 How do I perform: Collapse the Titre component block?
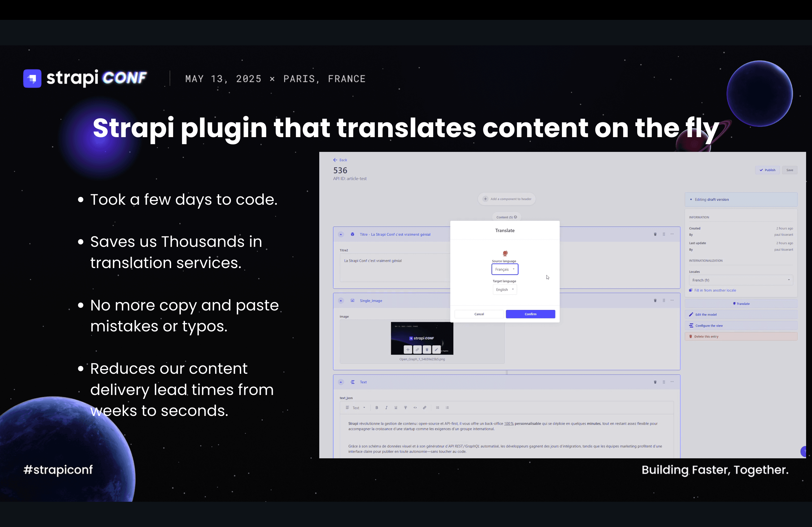[341, 235]
